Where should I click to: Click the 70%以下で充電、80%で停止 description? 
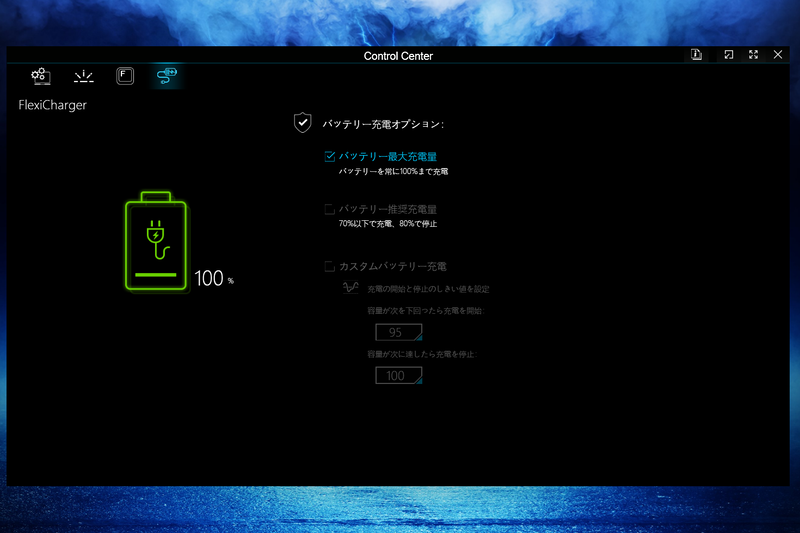pos(388,223)
